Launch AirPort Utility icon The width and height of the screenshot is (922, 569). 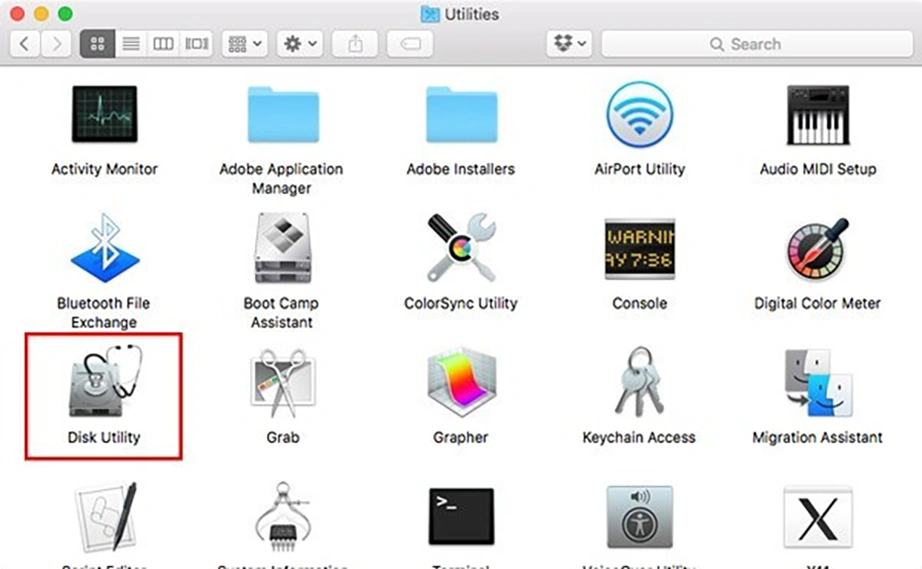coord(640,114)
